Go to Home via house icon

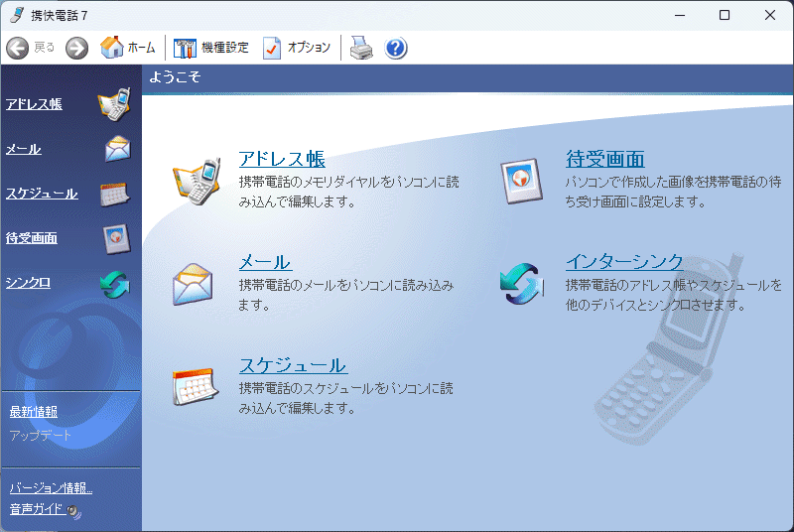[x=111, y=47]
